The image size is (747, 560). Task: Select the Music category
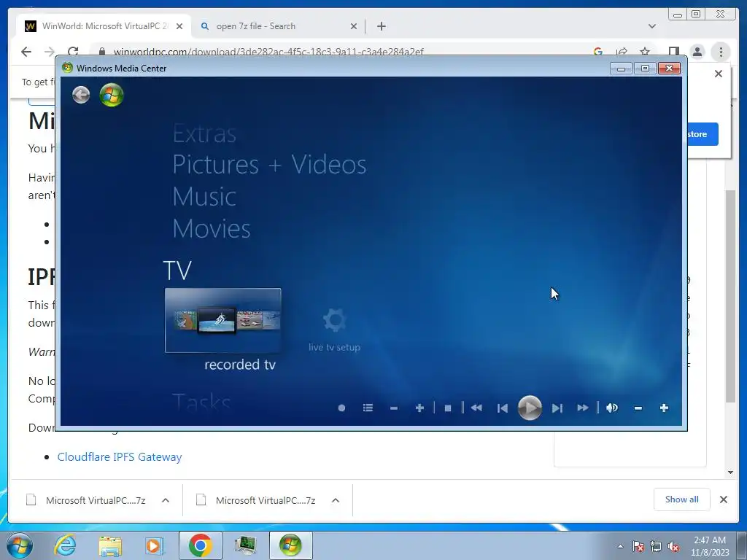pos(204,197)
